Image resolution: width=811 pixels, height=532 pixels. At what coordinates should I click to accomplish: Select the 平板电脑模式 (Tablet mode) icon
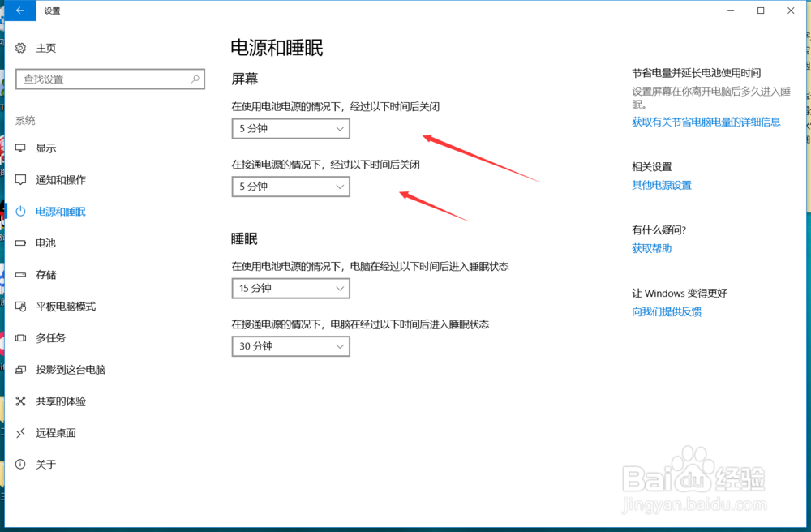coord(20,306)
